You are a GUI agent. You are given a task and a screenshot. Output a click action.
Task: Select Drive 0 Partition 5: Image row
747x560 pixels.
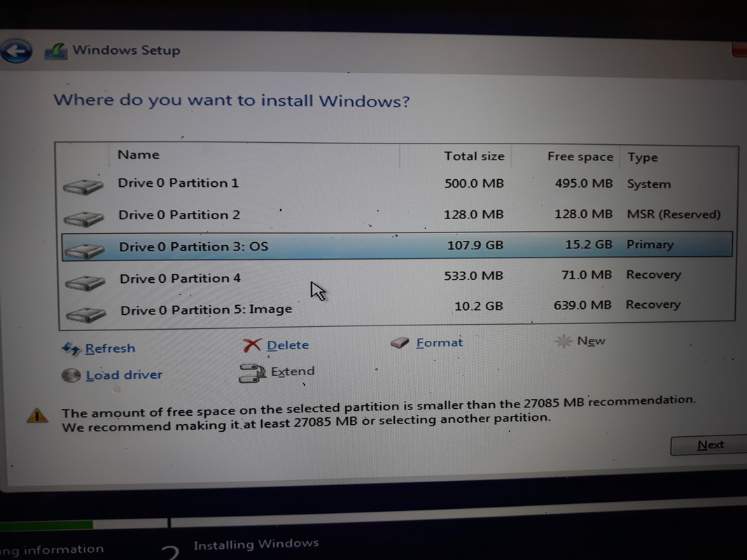[x=397, y=308]
